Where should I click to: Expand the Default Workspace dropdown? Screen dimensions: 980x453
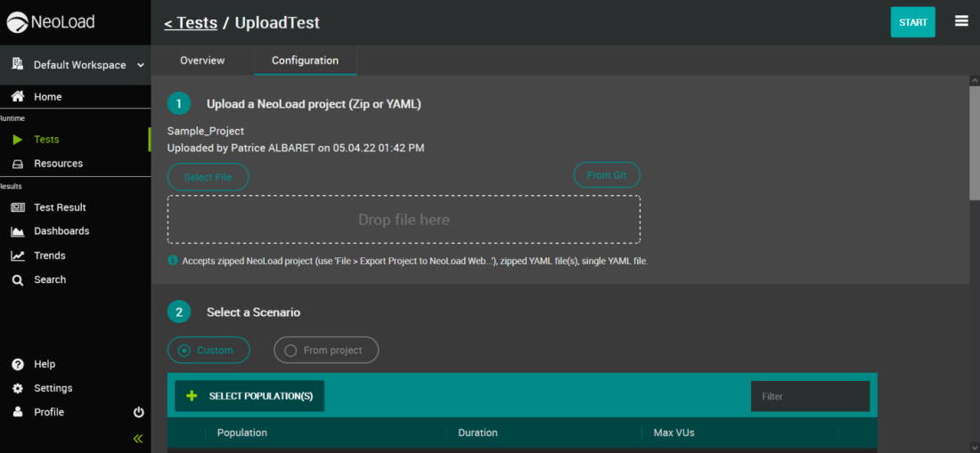coord(142,65)
